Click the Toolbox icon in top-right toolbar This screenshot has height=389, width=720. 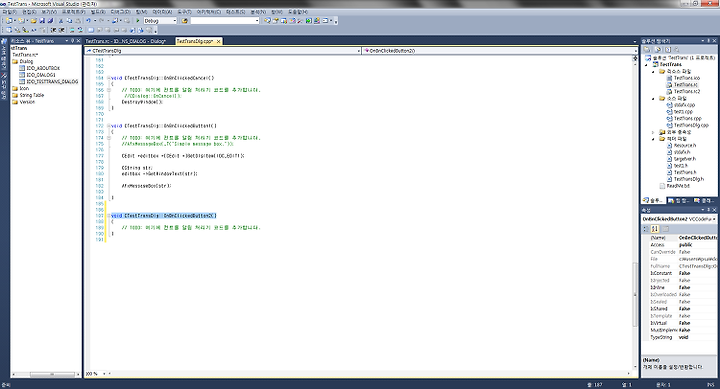[x=300, y=21]
